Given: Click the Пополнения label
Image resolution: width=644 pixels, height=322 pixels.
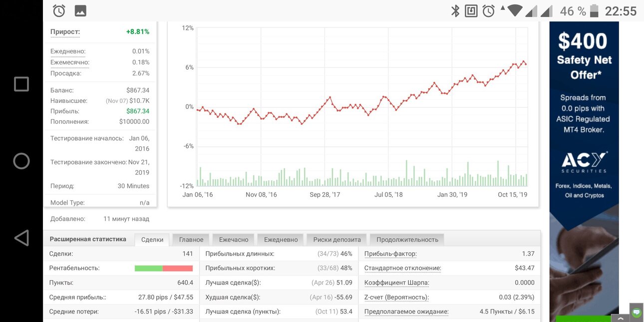Looking at the screenshot, I should point(69,121).
